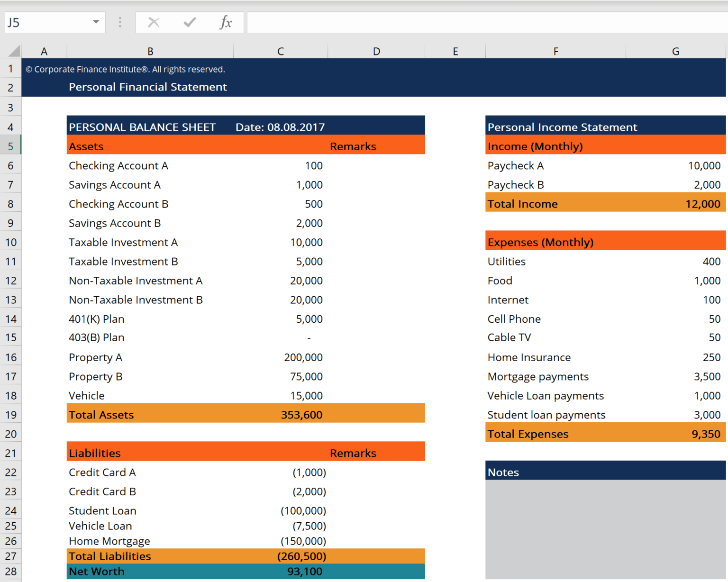
Task: Click the Enter checkmark icon in formula bar
Action: click(x=190, y=22)
